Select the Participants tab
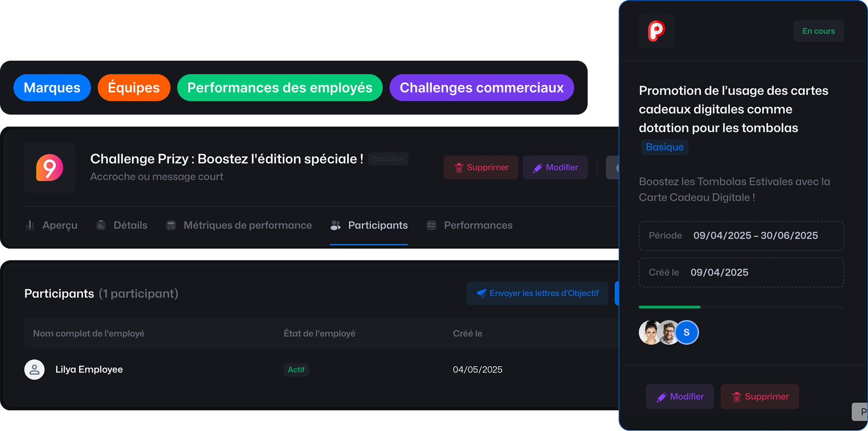 click(x=369, y=225)
